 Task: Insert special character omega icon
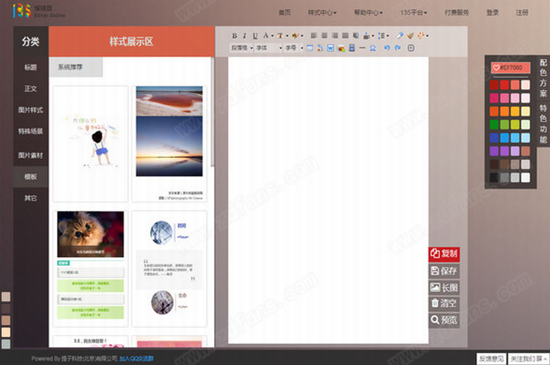point(373,48)
